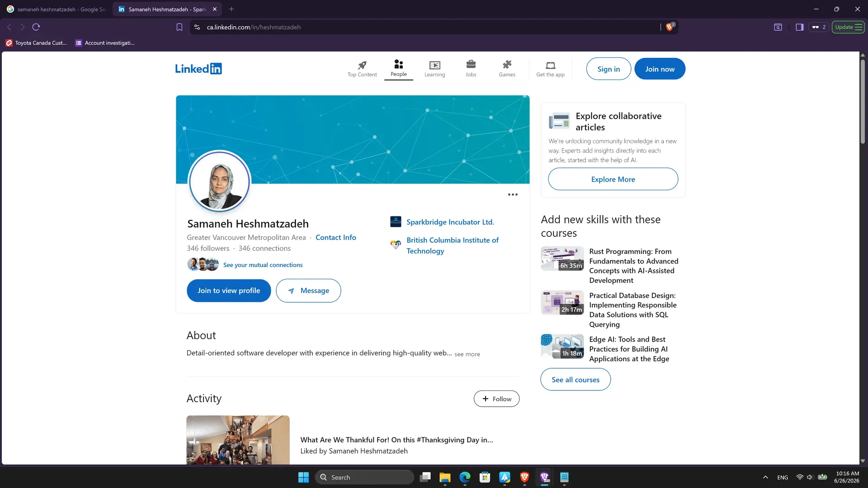
Task: Open Toyota Canada Cust... bookmark
Action: coord(36,43)
